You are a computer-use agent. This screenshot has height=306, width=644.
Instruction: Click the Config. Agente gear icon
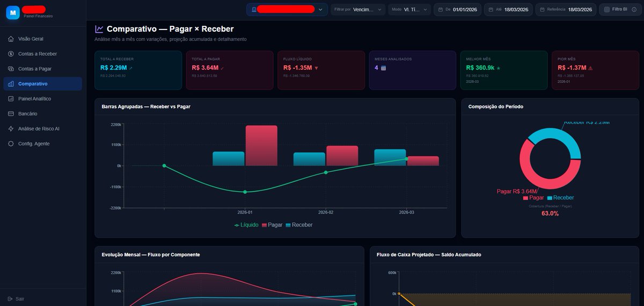(11, 144)
